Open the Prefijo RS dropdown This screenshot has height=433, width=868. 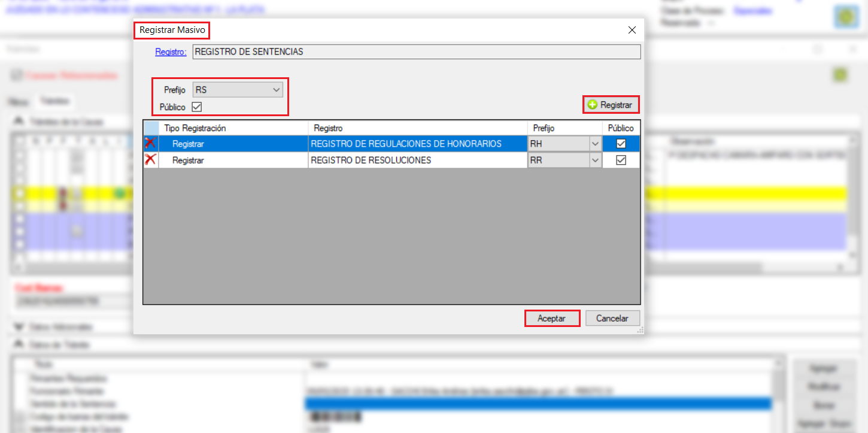[x=276, y=90]
